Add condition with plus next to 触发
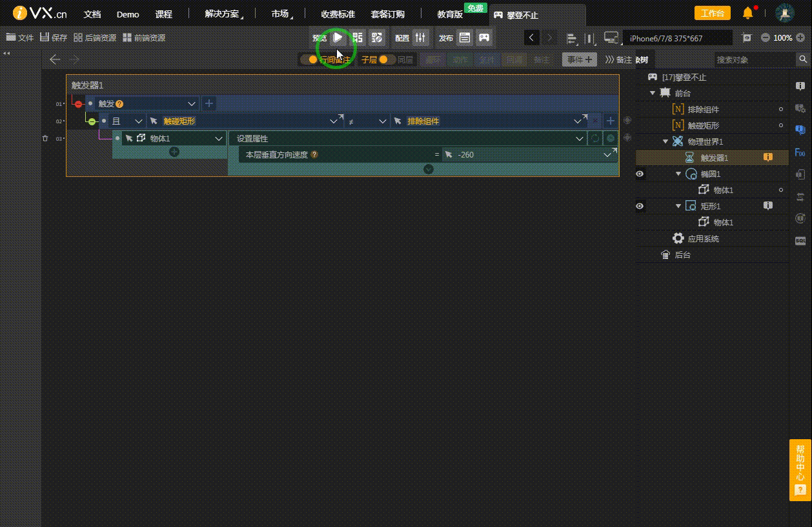Viewport: 812px width, 527px height. [209, 103]
